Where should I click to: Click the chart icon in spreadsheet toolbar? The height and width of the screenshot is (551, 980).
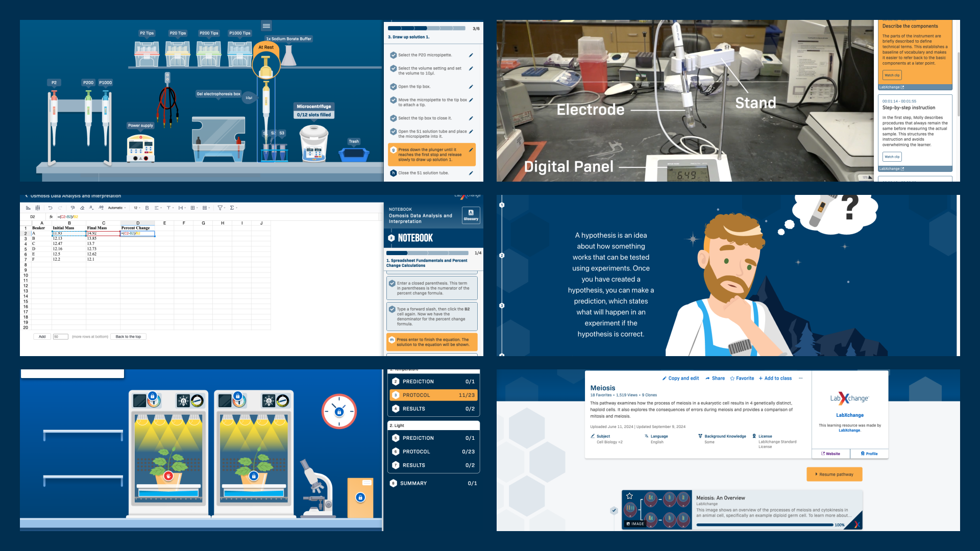click(x=28, y=208)
